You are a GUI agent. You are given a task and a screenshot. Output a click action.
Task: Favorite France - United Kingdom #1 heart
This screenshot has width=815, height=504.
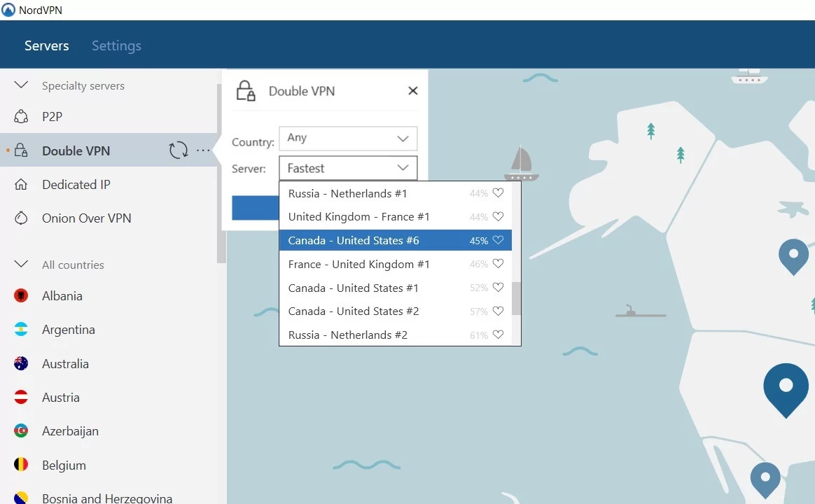(498, 263)
